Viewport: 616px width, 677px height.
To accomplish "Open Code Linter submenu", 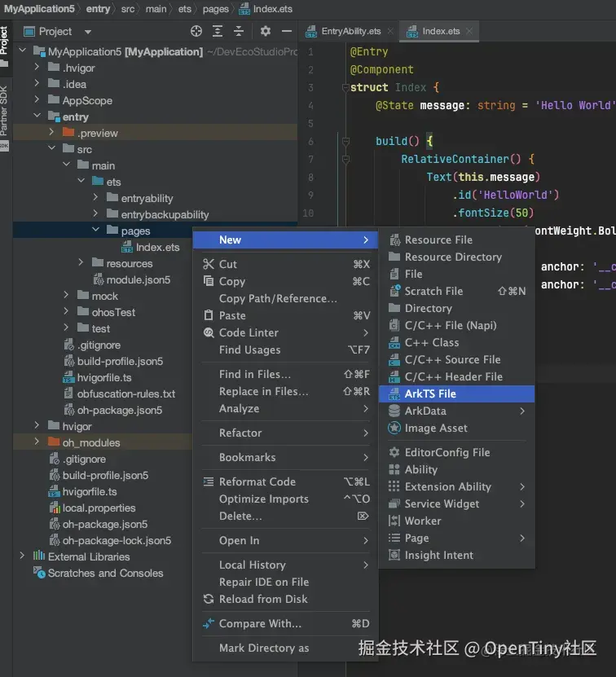I will pyautogui.click(x=285, y=333).
